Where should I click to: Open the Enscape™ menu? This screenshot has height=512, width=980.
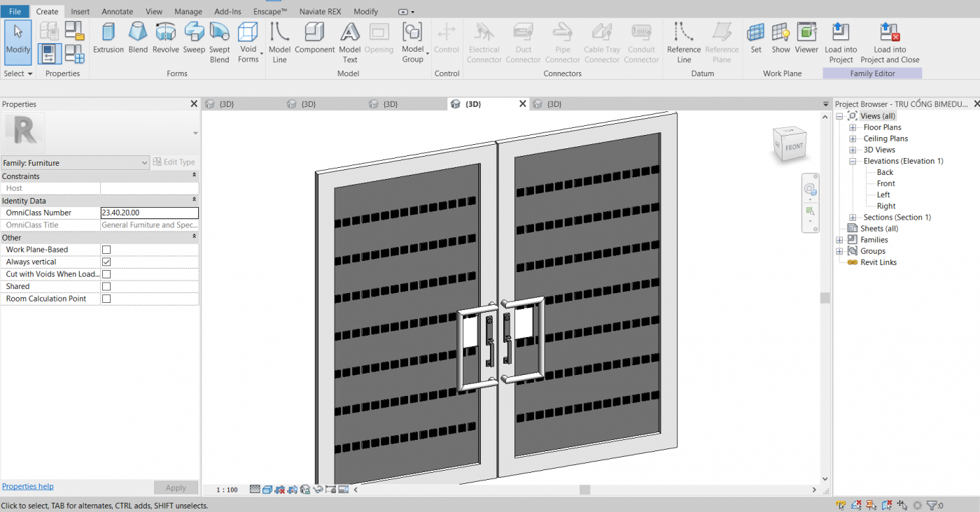click(x=270, y=11)
